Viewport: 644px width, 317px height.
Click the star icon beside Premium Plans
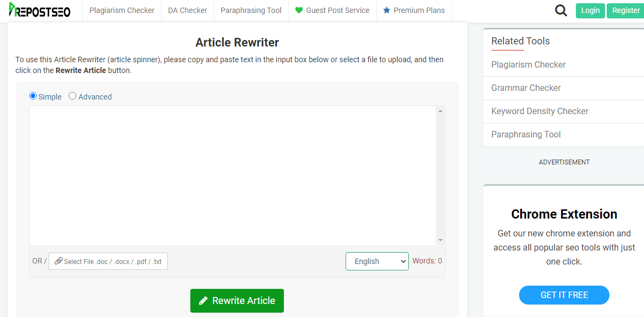(x=386, y=10)
